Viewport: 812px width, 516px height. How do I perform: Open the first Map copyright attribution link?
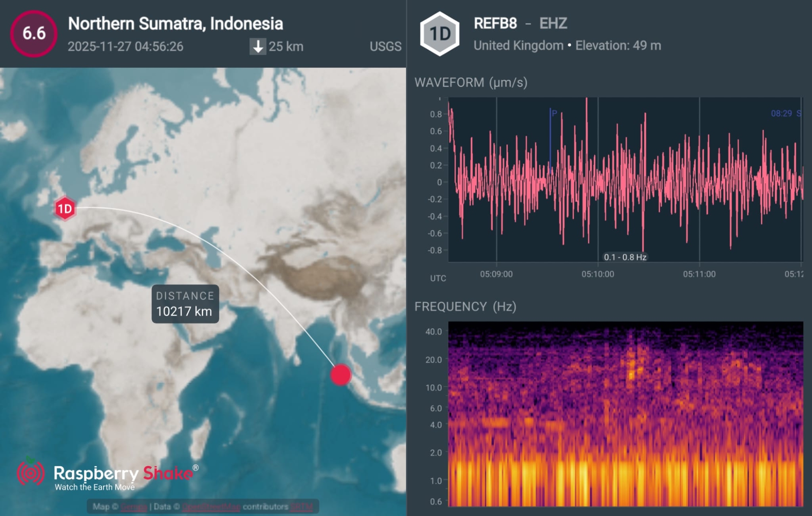(x=134, y=507)
